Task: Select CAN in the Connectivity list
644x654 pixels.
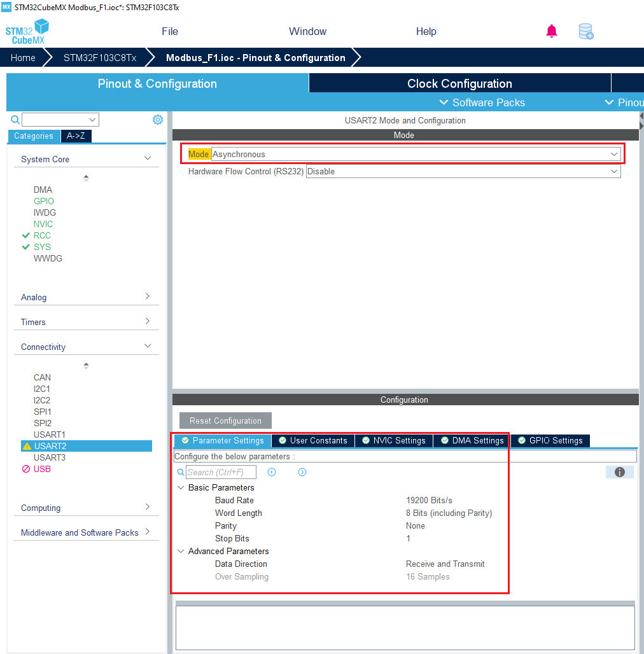Action: pyautogui.click(x=42, y=377)
